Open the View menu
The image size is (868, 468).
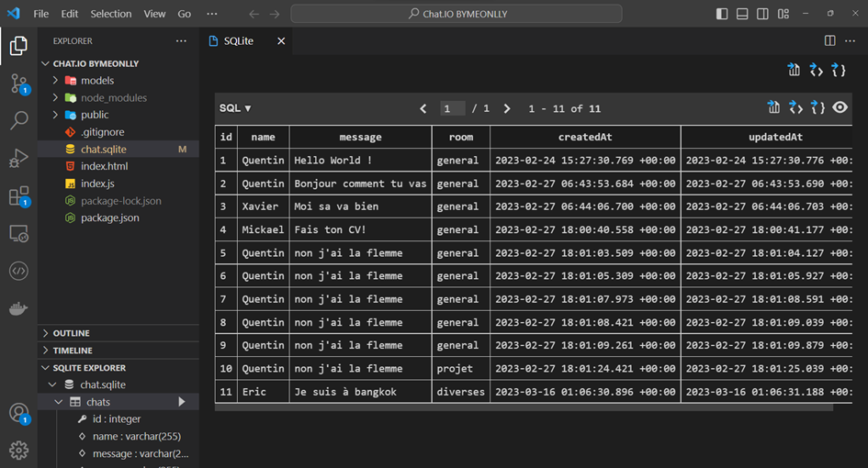tap(154, 14)
